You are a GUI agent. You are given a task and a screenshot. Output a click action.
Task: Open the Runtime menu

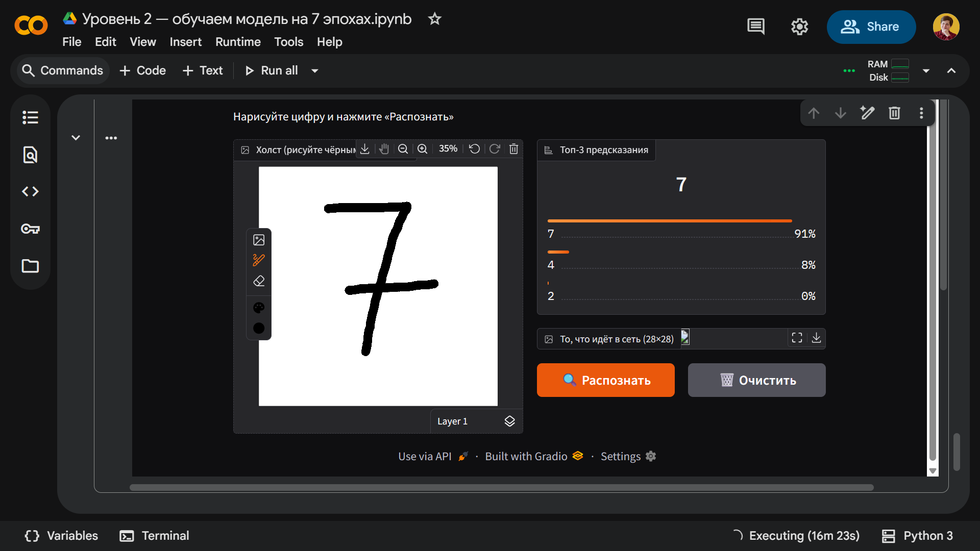coord(238,42)
